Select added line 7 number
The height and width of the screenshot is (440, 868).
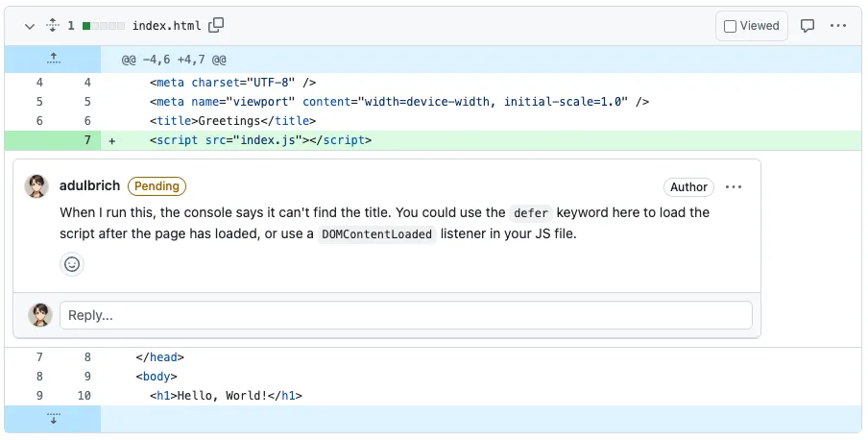coord(87,140)
